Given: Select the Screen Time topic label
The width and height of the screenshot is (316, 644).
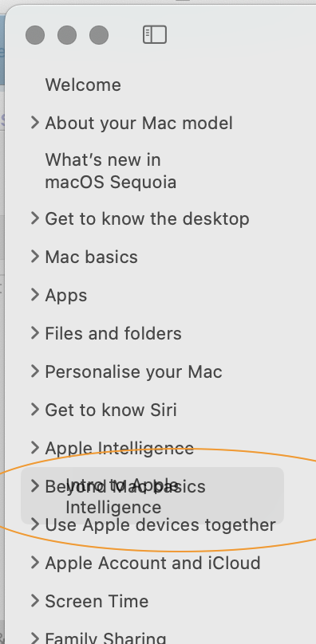Looking at the screenshot, I should tap(97, 601).
